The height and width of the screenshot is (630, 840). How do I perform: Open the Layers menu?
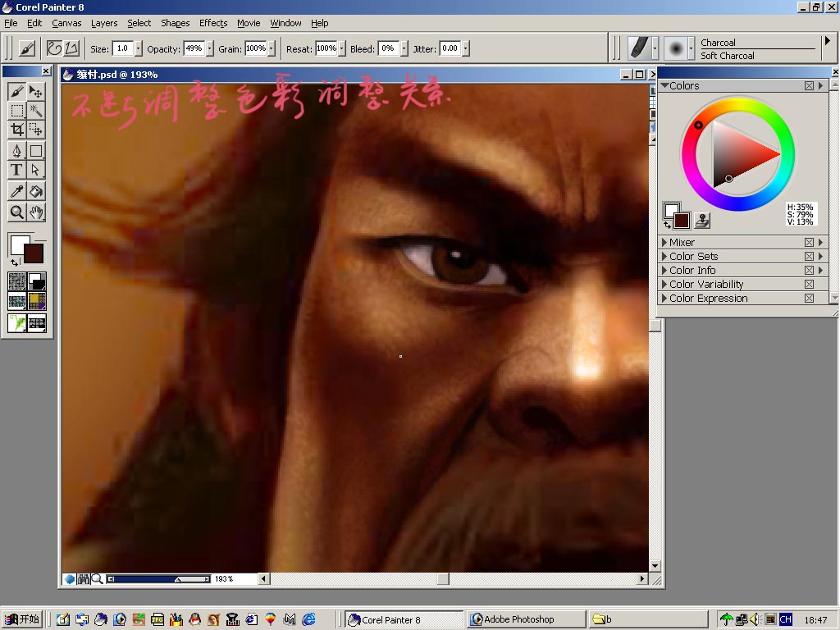coord(104,23)
